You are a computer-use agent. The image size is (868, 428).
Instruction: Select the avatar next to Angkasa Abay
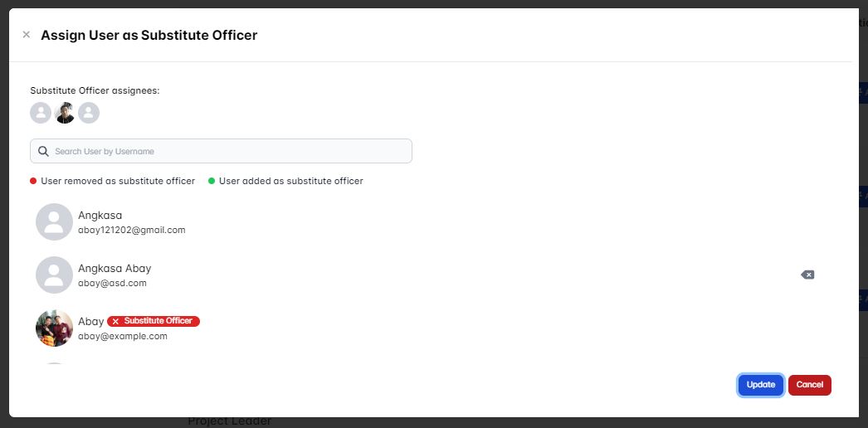click(x=54, y=275)
